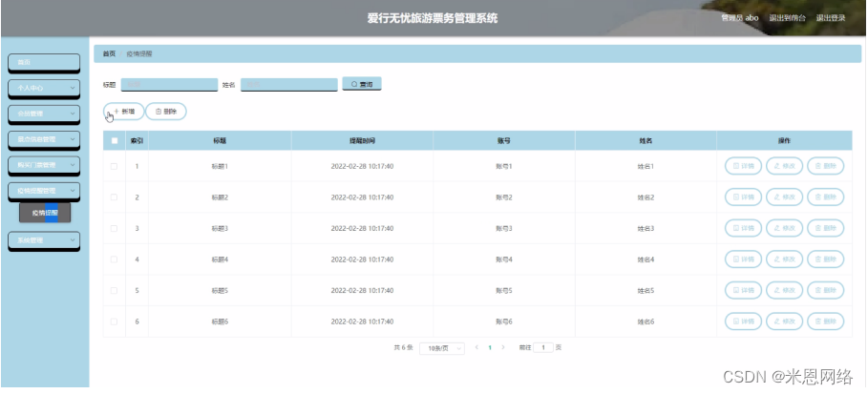This screenshot has width=868, height=394.
Task: Focus the 标题 search input field
Action: [169, 85]
